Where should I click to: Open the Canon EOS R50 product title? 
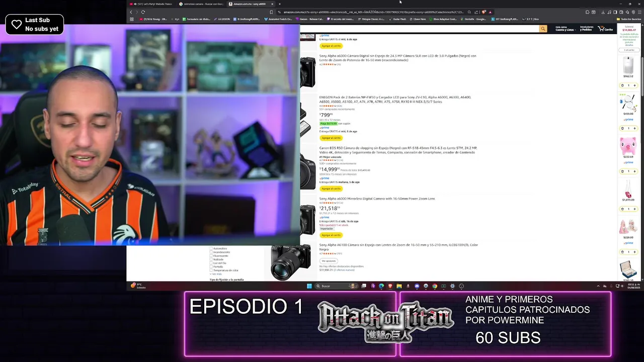coord(397,150)
